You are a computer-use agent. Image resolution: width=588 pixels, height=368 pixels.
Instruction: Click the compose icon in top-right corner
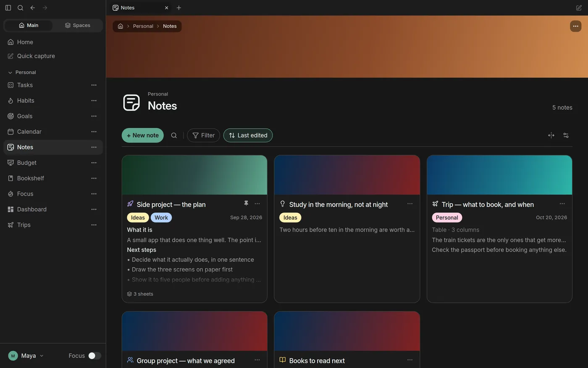[x=579, y=8]
